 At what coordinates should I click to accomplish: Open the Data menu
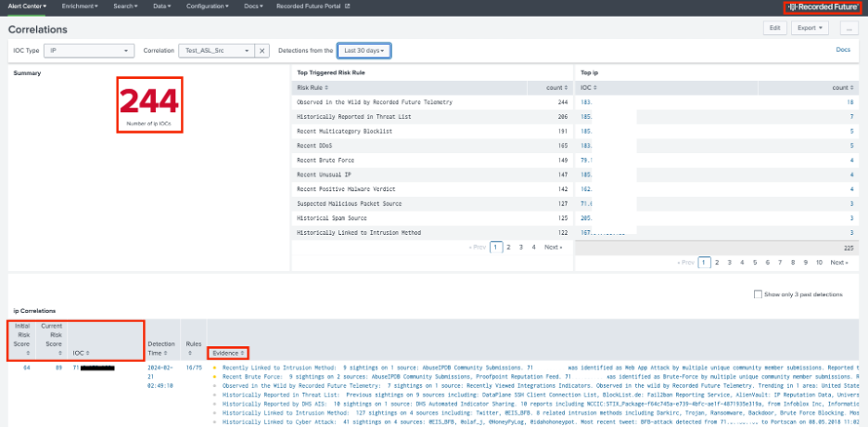pos(162,6)
